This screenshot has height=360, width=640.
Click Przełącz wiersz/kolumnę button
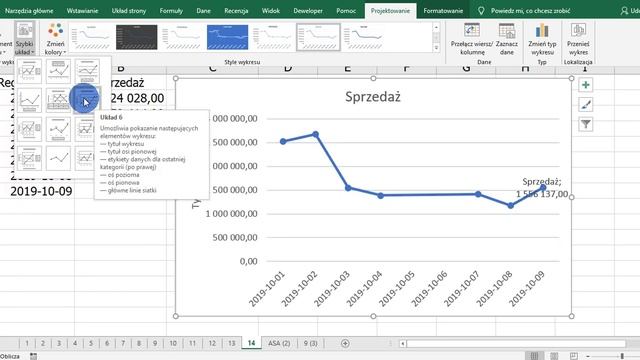click(x=472, y=39)
